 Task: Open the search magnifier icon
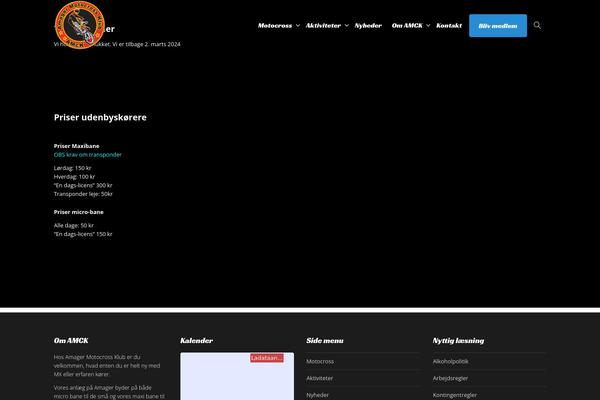coord(537,25)
